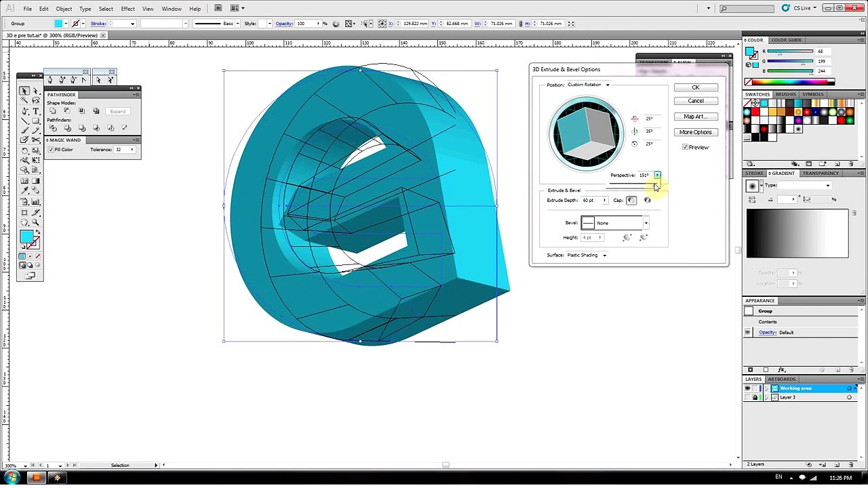Toggle visibility of Working area layer
The width and height of the screenshot is (868, 488).
747,388
